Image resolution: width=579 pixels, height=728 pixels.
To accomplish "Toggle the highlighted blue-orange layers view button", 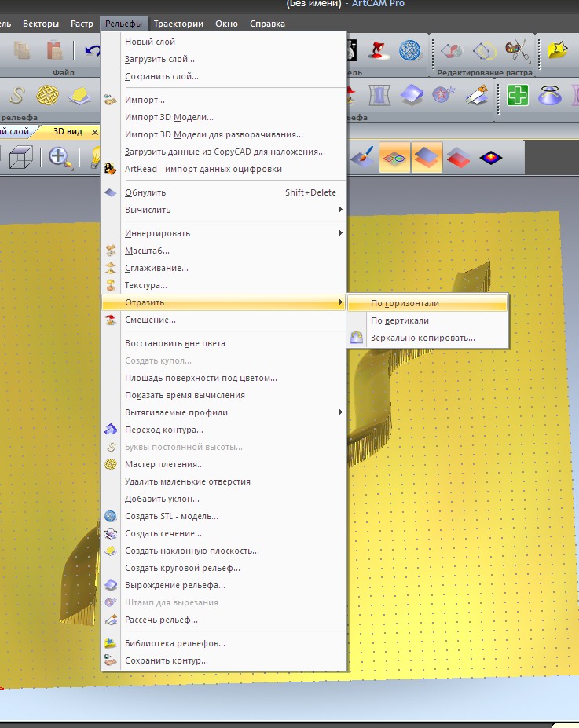I will (x=427, y=158).
